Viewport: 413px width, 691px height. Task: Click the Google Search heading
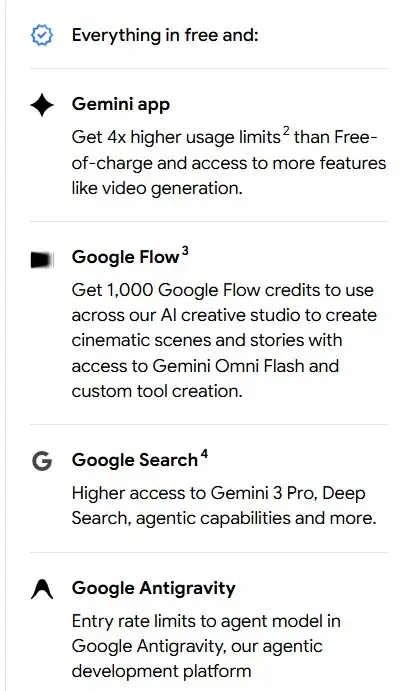tap(135, 460)
